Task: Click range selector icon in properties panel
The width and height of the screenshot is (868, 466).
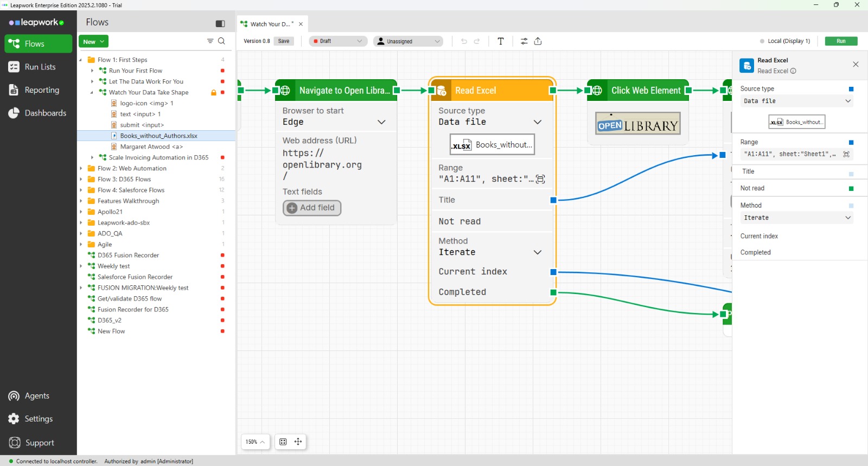Action: (x=846, y=154)
